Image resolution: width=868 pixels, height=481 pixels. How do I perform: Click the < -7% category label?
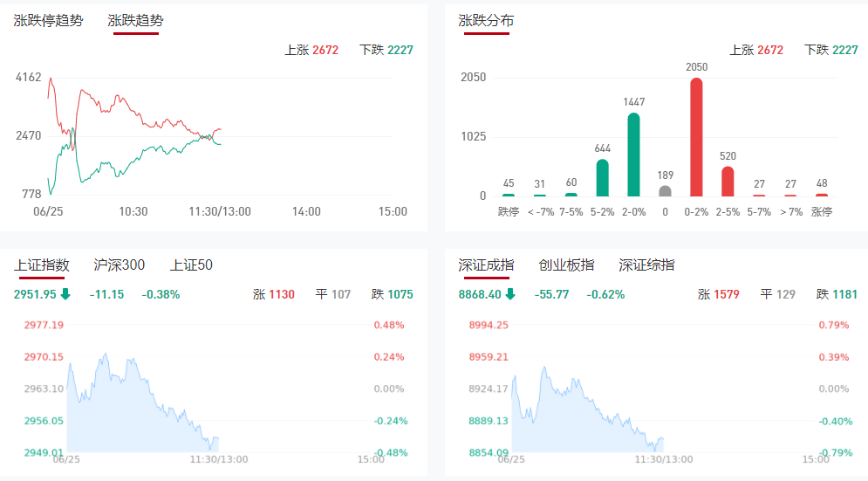click(541, 211)
